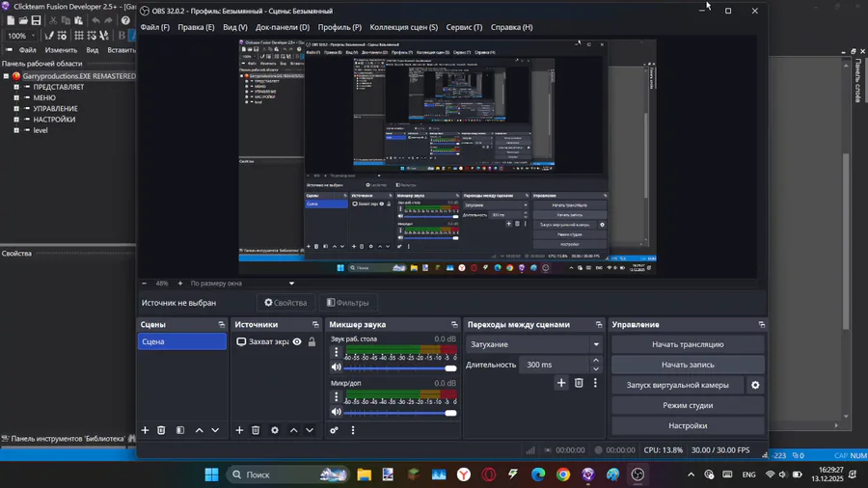The width and height of the screenshot is (868, 488).
Task: Undock the Микшер звука panel
Action: (454, 325)
